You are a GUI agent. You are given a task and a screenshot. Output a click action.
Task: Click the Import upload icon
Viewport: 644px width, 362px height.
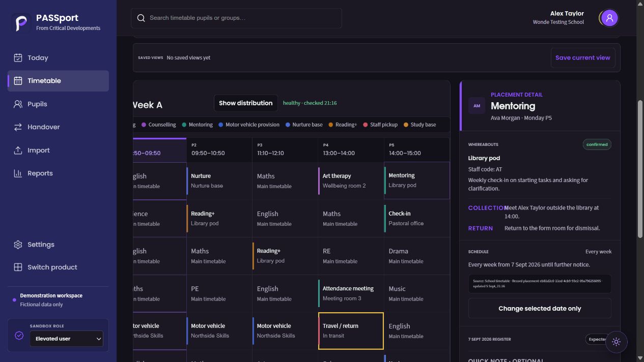pyautogui.click(x=18, y=150)
